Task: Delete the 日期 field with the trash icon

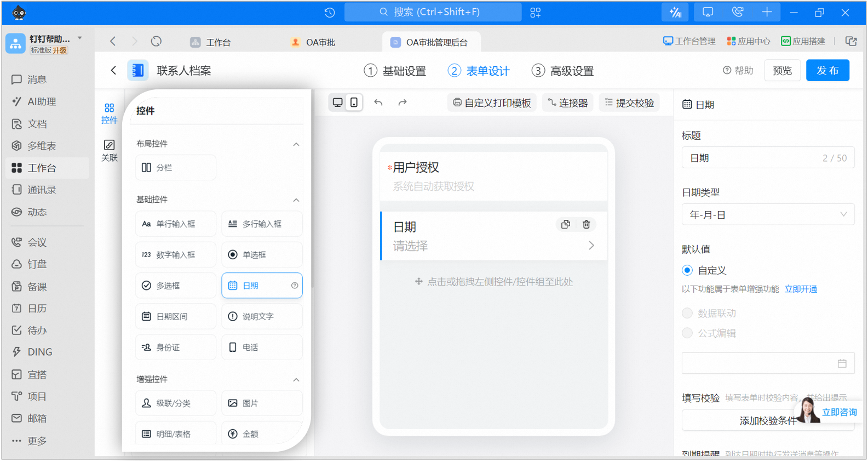Action: pyautogui.click(x=587, y=225)
